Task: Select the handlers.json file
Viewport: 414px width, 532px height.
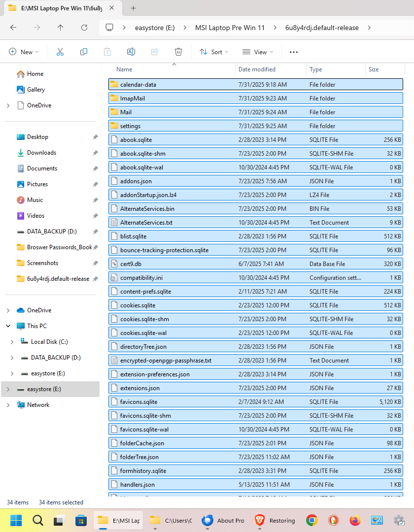Action: coord(255,485)
